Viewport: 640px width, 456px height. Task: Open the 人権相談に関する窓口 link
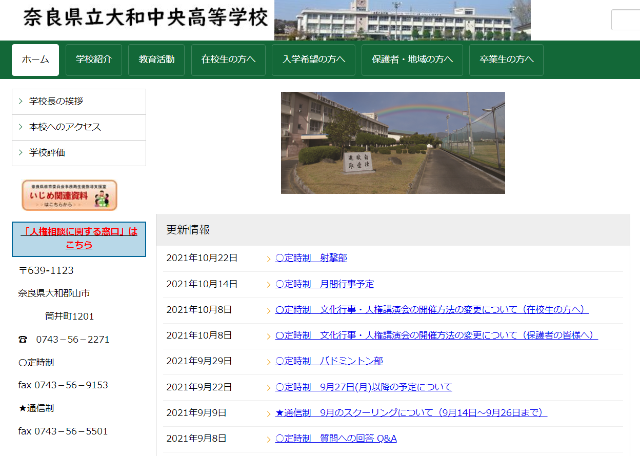click(78, 238)
